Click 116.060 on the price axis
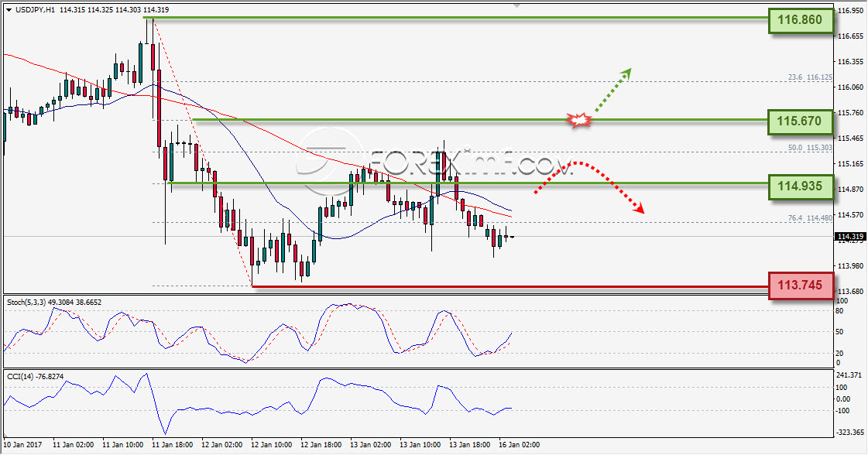 851,87
